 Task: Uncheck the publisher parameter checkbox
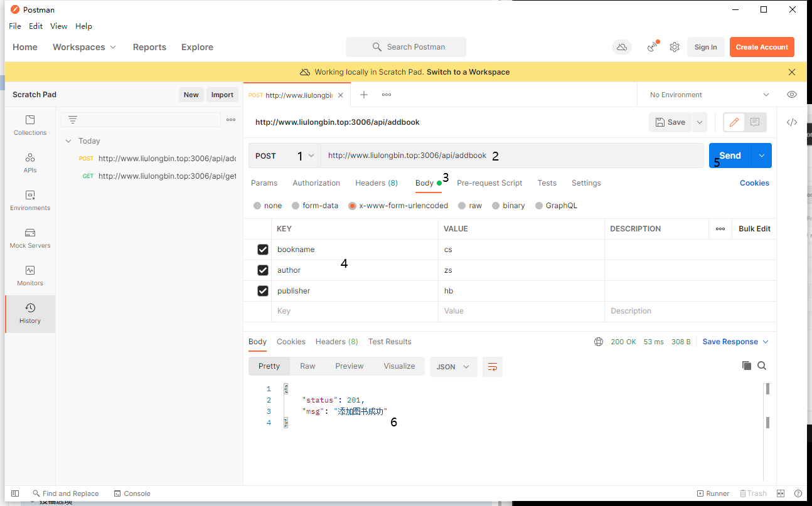[263, 291]
